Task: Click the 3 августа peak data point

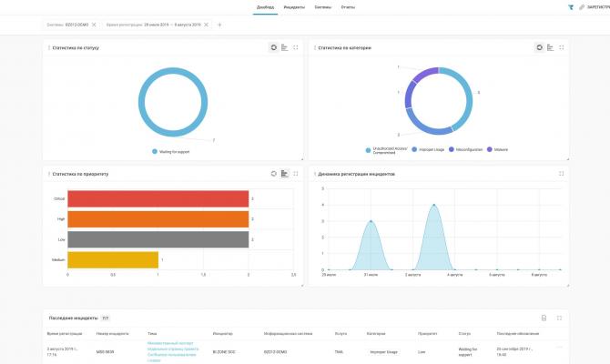Action: [x=433, y=205]
